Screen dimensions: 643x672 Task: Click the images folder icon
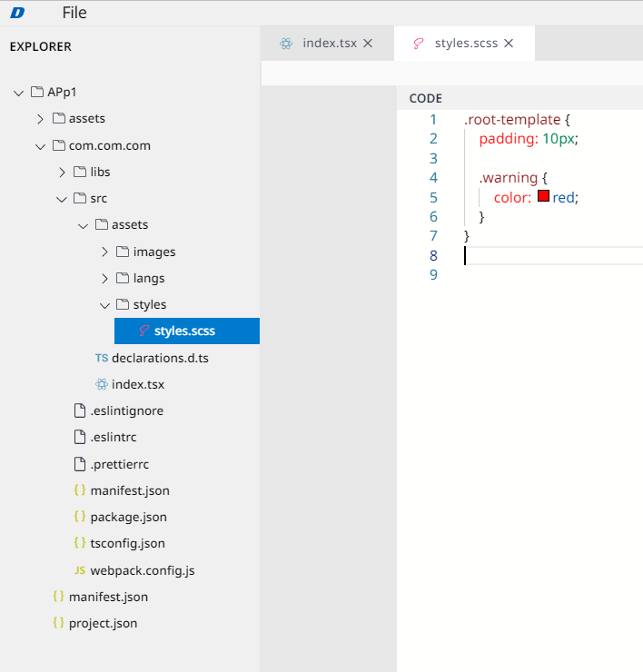[x=123, y=252]
